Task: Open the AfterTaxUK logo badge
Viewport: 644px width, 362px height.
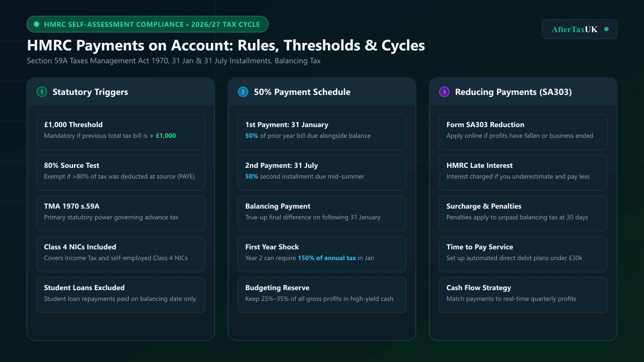Action: click(x=580, y=29)
